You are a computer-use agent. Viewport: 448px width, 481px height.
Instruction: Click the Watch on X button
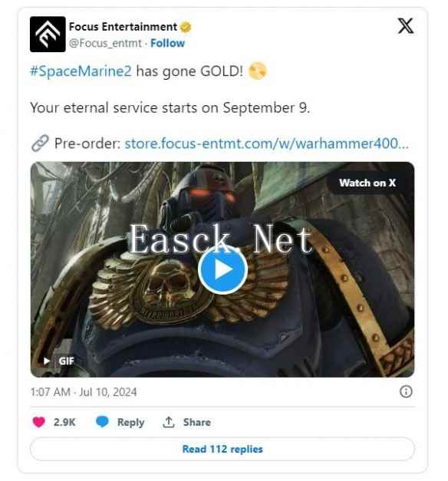click(367, 183)
